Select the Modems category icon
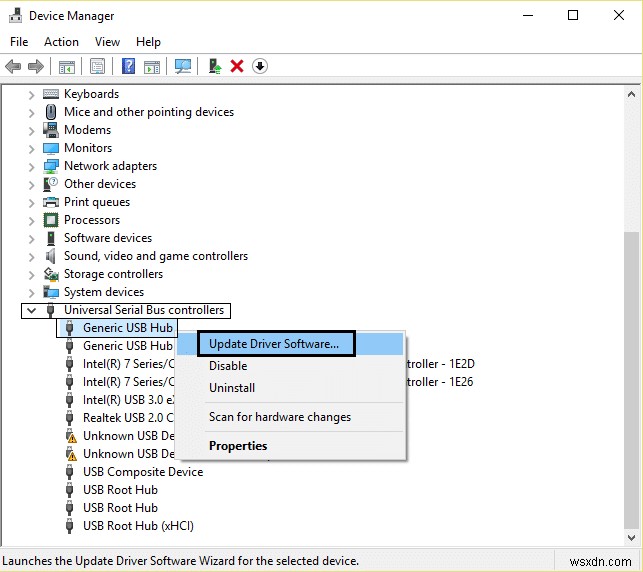Screen dimensions: 643x572 (x=51, y=130)
